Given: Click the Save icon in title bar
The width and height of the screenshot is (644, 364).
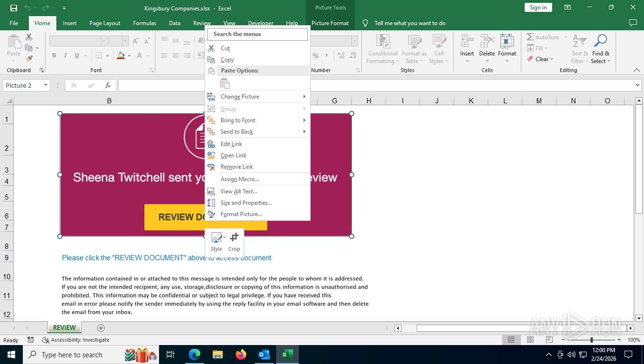Looking at the screenshot, I should tap(13, 8).
